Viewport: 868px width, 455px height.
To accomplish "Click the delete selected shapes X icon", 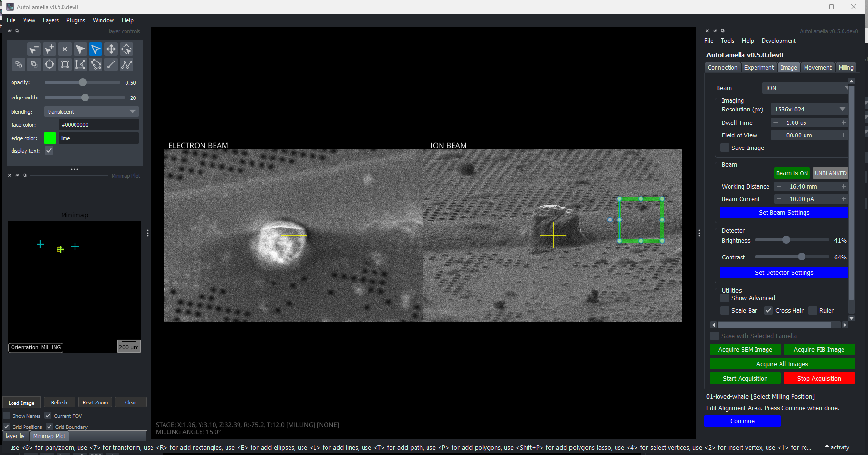I will [65, 49].
